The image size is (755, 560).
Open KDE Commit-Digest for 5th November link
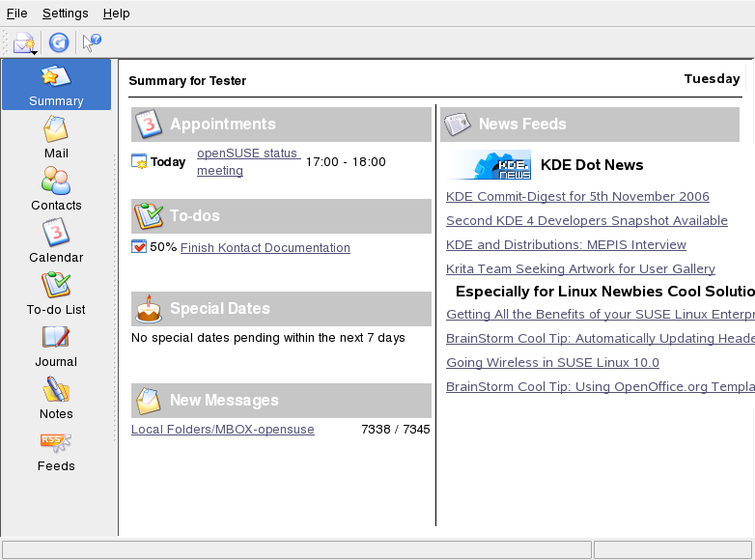pos(577,196)
